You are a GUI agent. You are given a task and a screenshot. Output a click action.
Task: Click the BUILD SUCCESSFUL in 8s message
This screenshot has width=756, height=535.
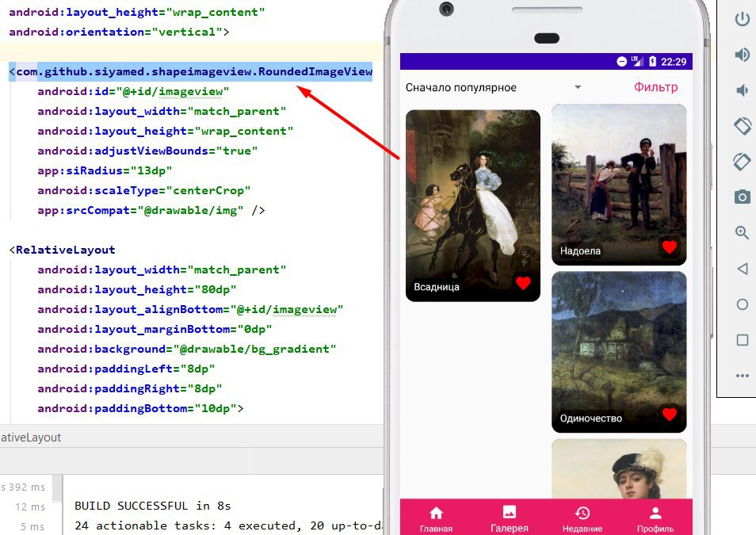(153, 506)
